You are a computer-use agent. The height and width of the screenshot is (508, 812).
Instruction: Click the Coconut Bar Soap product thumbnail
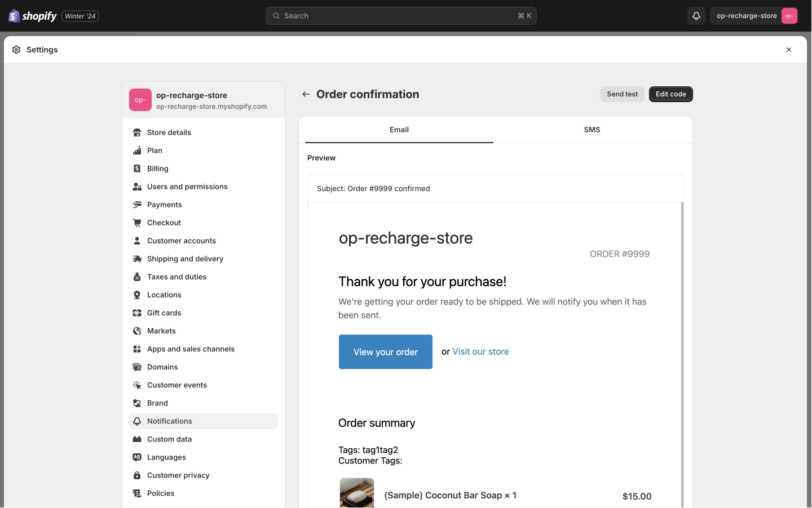pos(357,493)
